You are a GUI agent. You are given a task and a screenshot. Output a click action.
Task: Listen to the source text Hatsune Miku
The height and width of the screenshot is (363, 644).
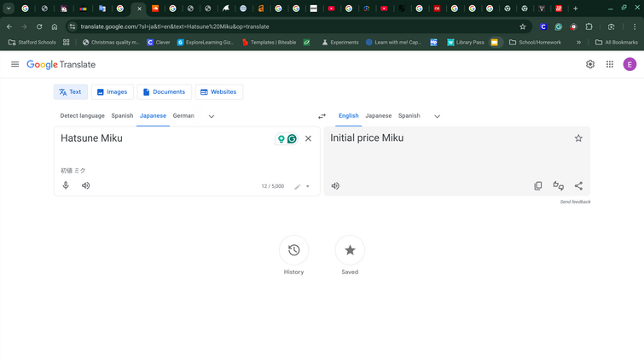(x=85, y=185)
